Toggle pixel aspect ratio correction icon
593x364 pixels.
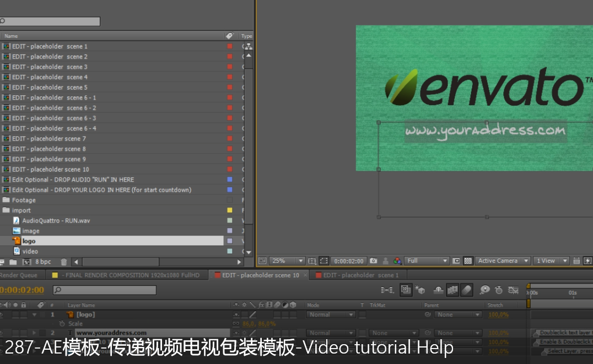[576, 261]
